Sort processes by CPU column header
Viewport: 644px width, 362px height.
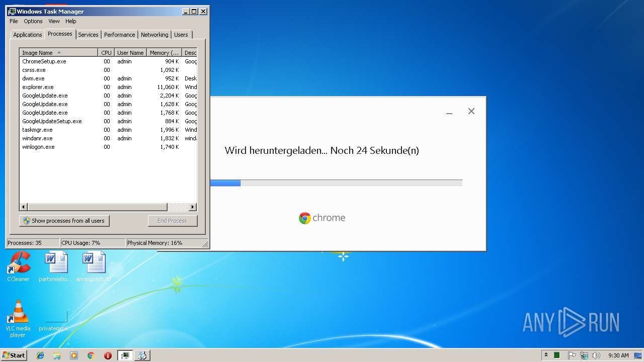pyautogui.click(x=106, y=52)
